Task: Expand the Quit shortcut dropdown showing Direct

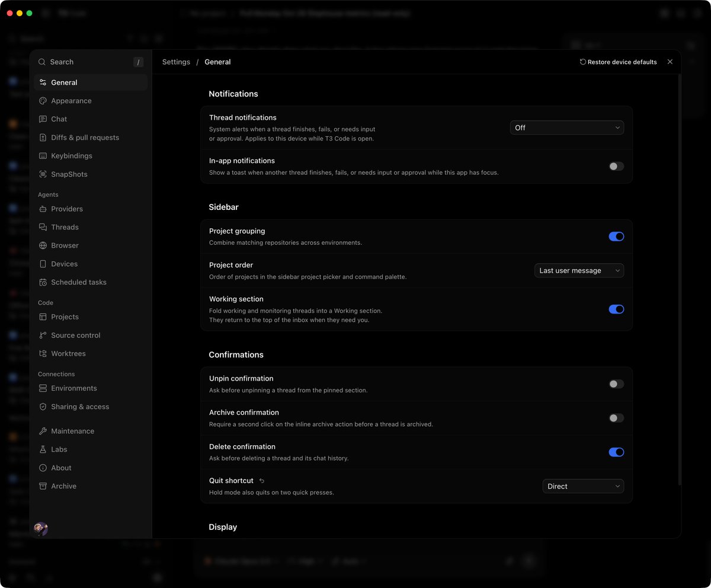Action: [x=583, y=486]
